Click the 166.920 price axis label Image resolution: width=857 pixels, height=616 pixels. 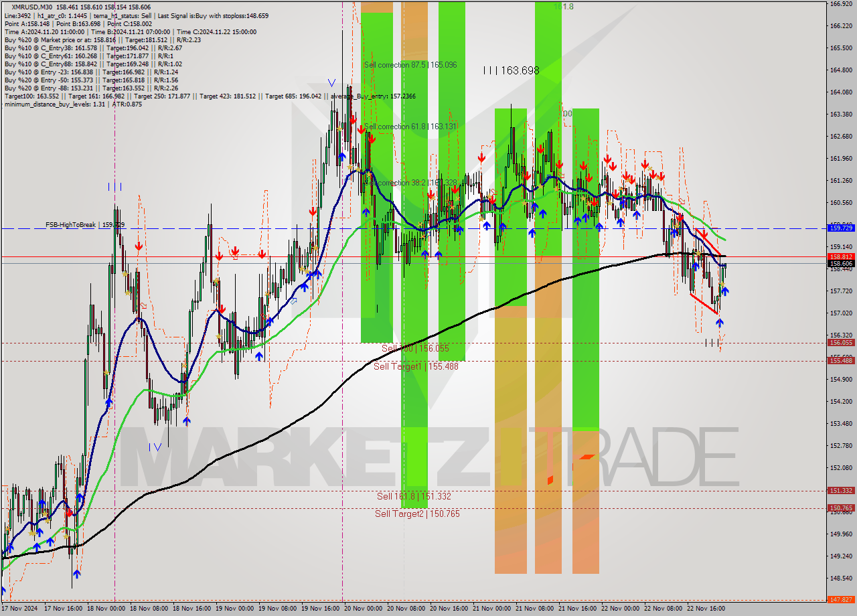tap(841, 4)
